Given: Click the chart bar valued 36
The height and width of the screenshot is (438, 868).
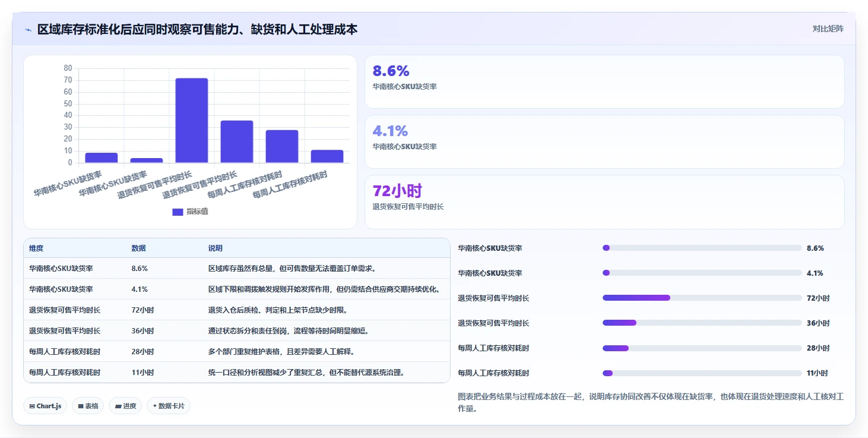Looking at the screenshot, I should [x=237, y=141].
